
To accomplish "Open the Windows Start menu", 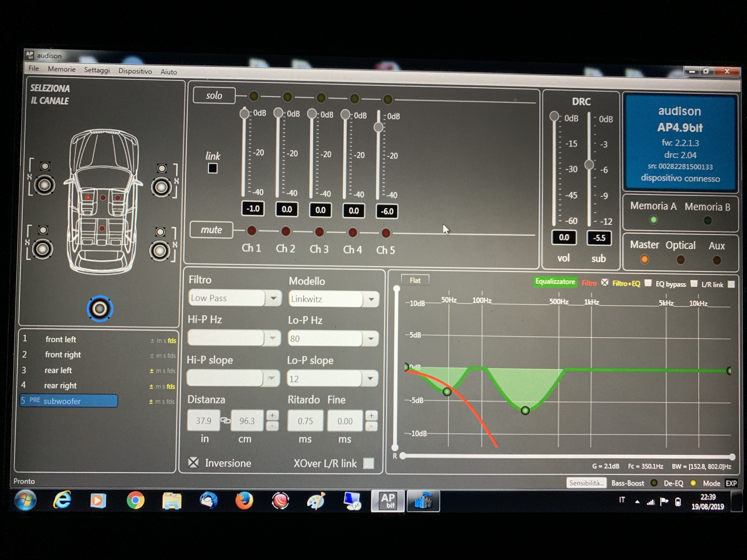I will 25,500.
